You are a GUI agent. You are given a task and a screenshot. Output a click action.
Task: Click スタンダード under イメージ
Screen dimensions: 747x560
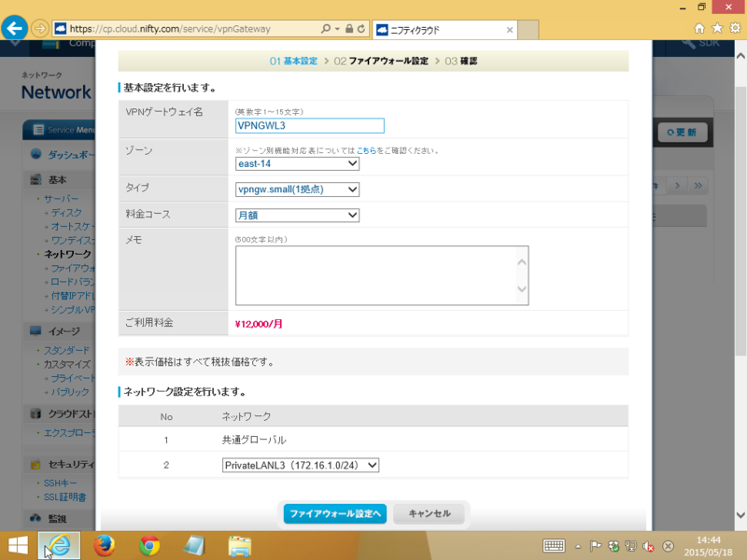coord(66,351)
